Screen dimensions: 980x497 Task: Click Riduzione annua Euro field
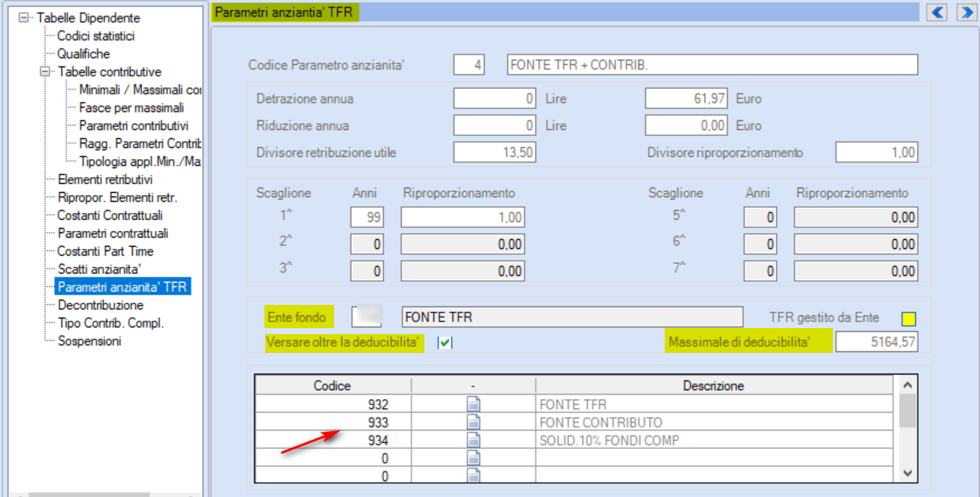686,126
